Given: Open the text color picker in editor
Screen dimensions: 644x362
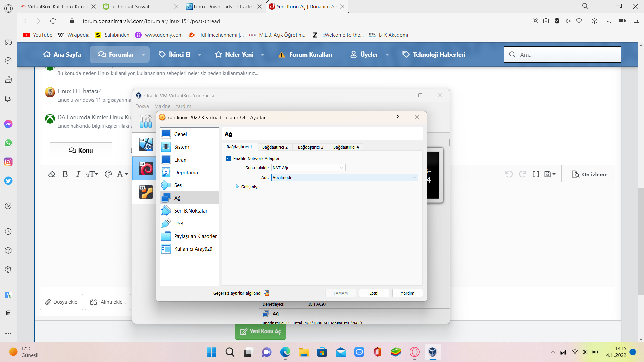Looking at the screenshot, I should 108,174.
